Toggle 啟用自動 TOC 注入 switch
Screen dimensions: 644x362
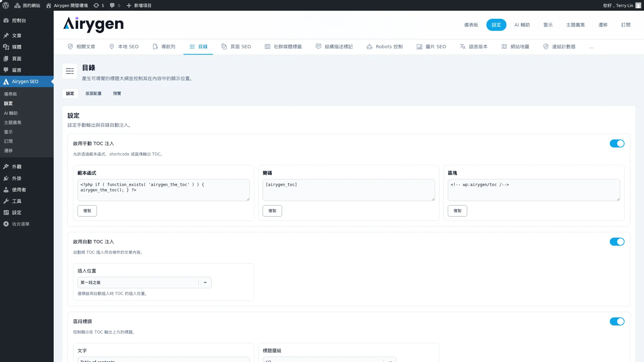(617, 242)
